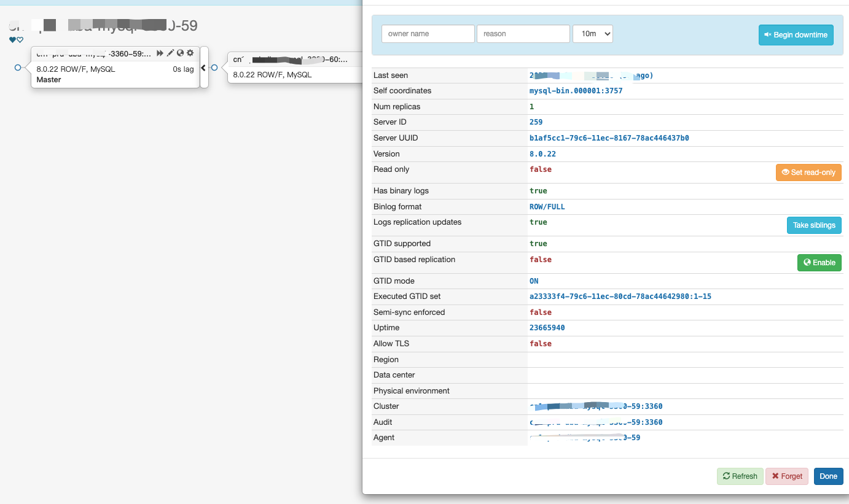Click the 'Region' label
This screenshot has width=849, height=504.
tap(386, 360)
